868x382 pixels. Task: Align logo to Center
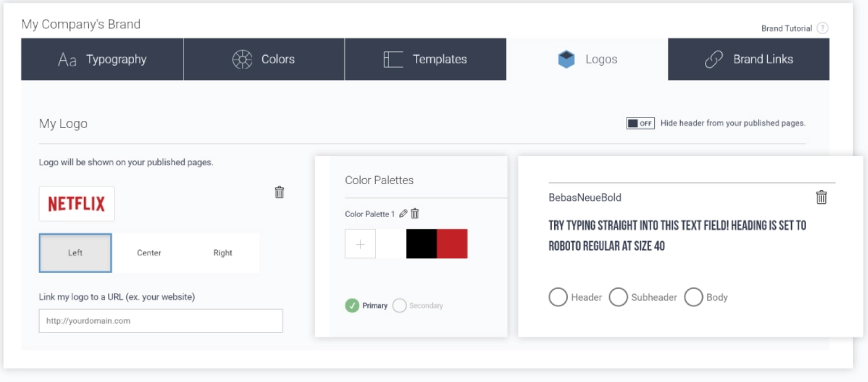[x=149, y=253]
